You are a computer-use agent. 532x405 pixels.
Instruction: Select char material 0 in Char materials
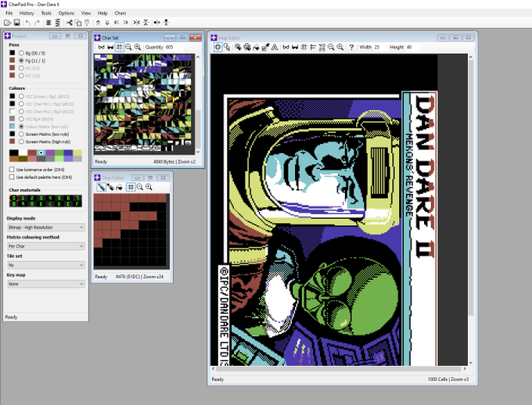(x=13, y=198)
